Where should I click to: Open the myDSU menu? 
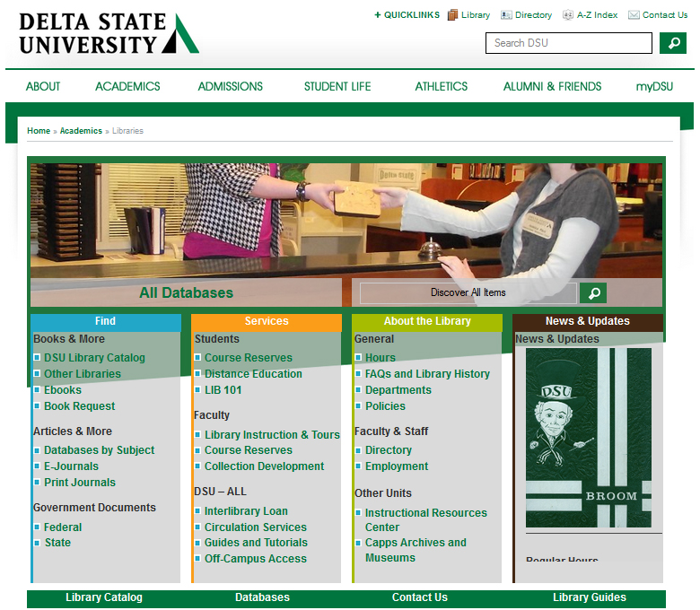point(654,87)
